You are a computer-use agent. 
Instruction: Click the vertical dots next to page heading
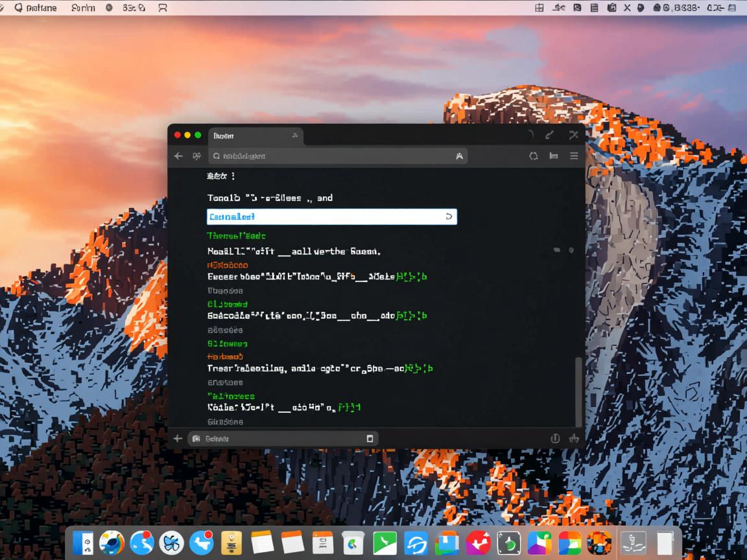[x=233, y=176]
